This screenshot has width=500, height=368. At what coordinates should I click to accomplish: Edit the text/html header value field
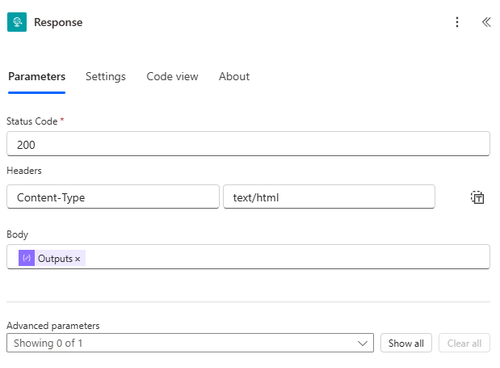(x=329, y=197)
